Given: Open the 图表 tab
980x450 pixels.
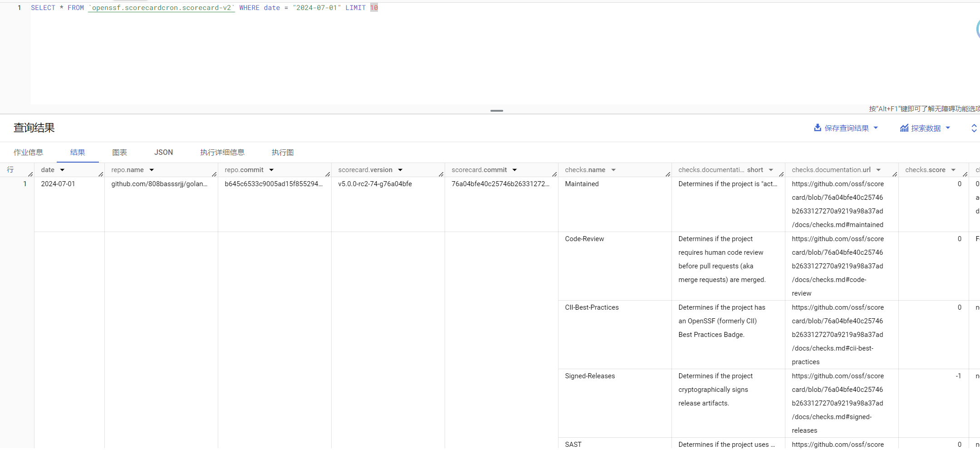Looking at the screenshot, I should [120, 152].
